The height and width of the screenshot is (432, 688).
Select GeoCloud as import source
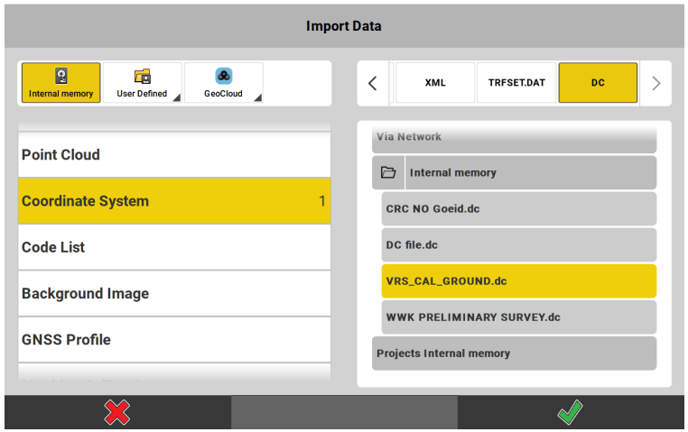pos(223,83)
